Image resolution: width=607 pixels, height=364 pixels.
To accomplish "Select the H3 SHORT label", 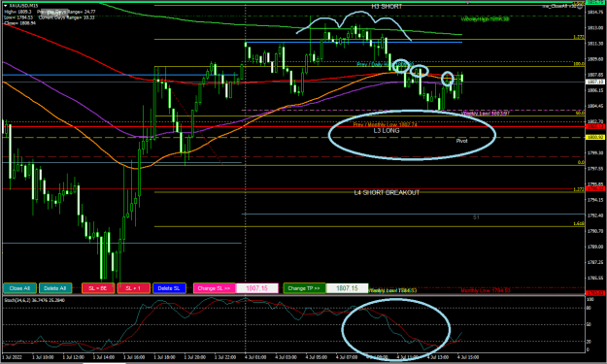I will [x=387, y=7].
